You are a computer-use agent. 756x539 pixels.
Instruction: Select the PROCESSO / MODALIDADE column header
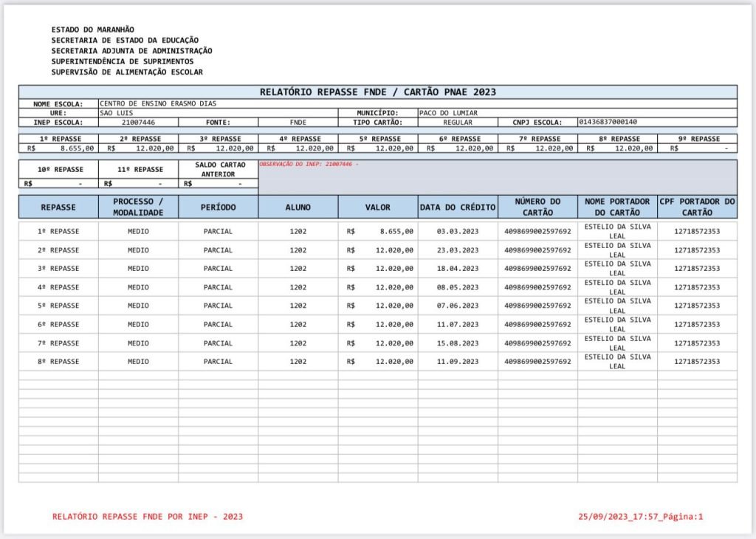pyautogui.click(x=138, y=207)
